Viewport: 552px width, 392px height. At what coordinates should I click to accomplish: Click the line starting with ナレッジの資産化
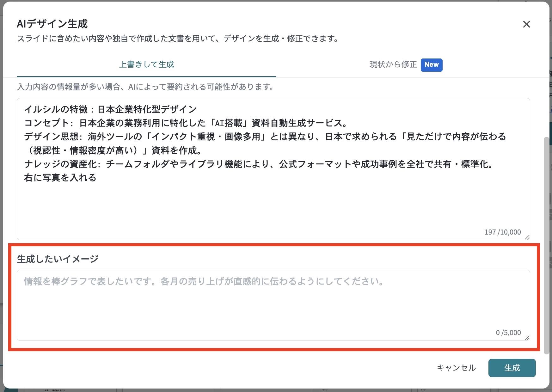tap(259, 164)
